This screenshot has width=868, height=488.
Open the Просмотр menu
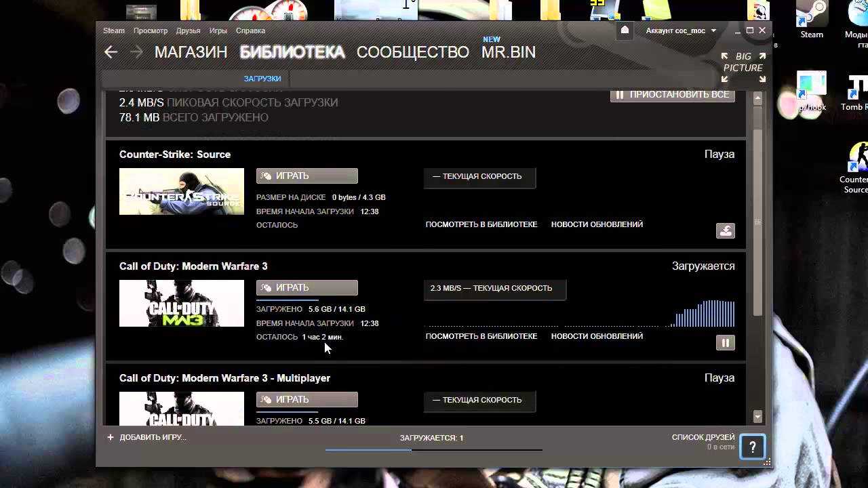(151, 30)
